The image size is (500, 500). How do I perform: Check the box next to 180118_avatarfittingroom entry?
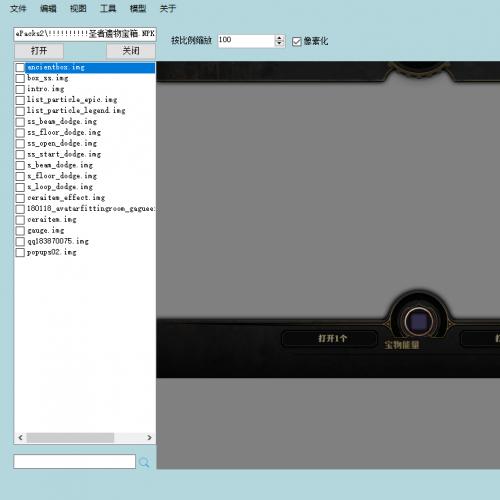click(20, 209)
